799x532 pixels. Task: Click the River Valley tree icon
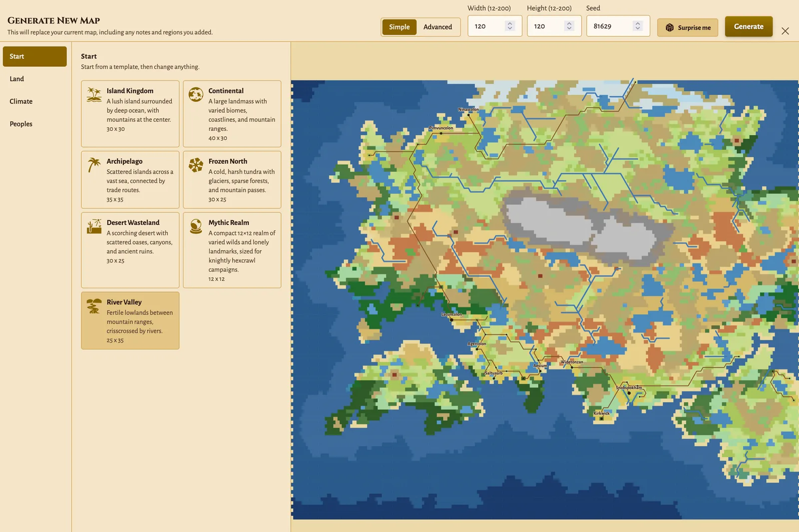coord(94,305)
